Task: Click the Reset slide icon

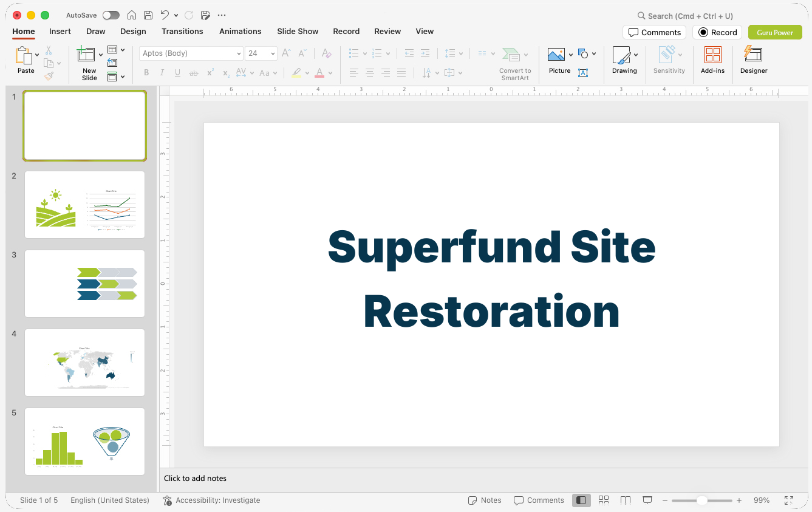Action: tap(112, 63)
